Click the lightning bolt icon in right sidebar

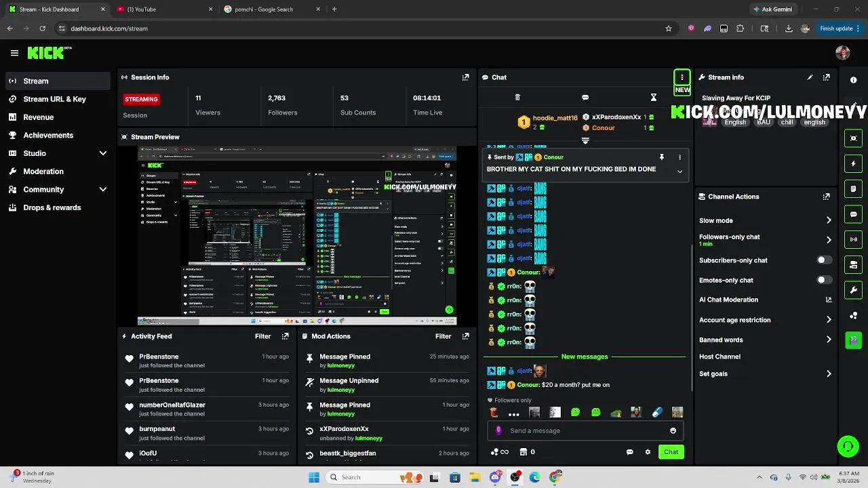tap(853, 163)
